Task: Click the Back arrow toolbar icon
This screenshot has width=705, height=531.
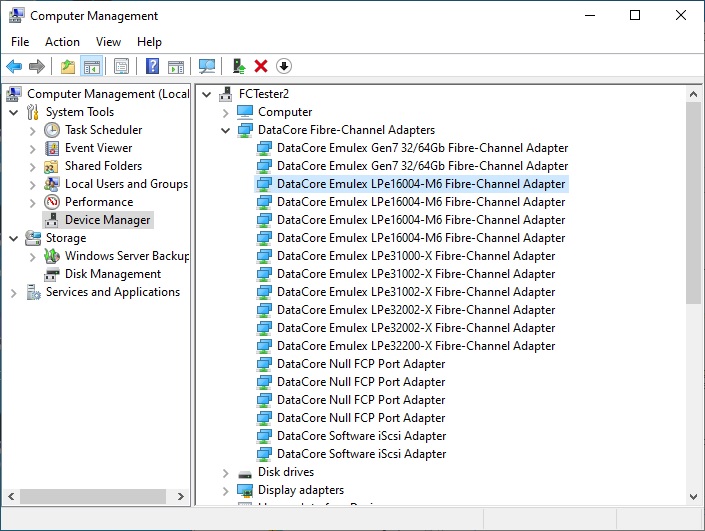Action: (14, 66)
